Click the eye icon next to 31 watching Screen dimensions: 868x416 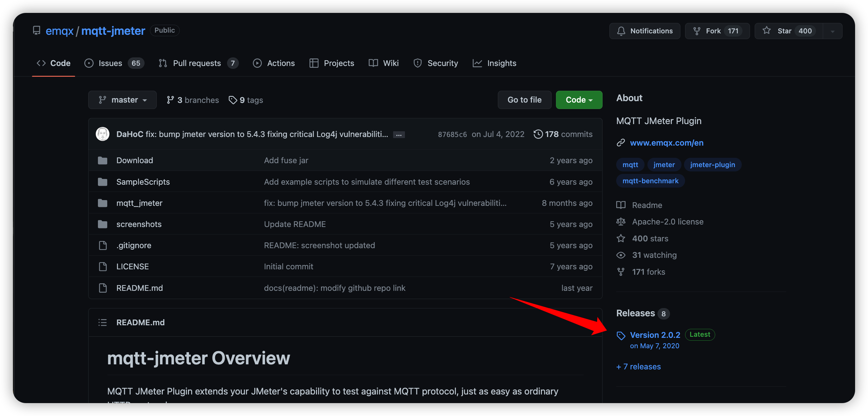[621, 255]
